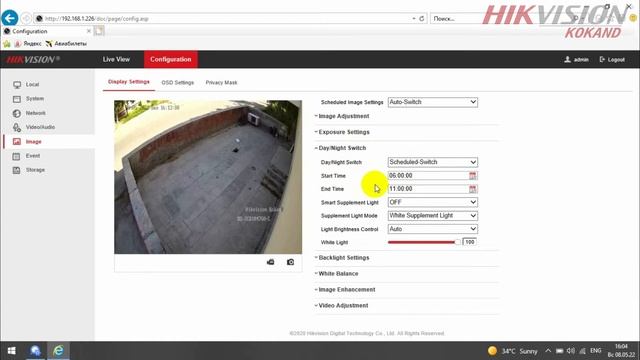Open the Local settings icon in sidebar
Screen dimensions: 640x360
click(x=17, y=84)
